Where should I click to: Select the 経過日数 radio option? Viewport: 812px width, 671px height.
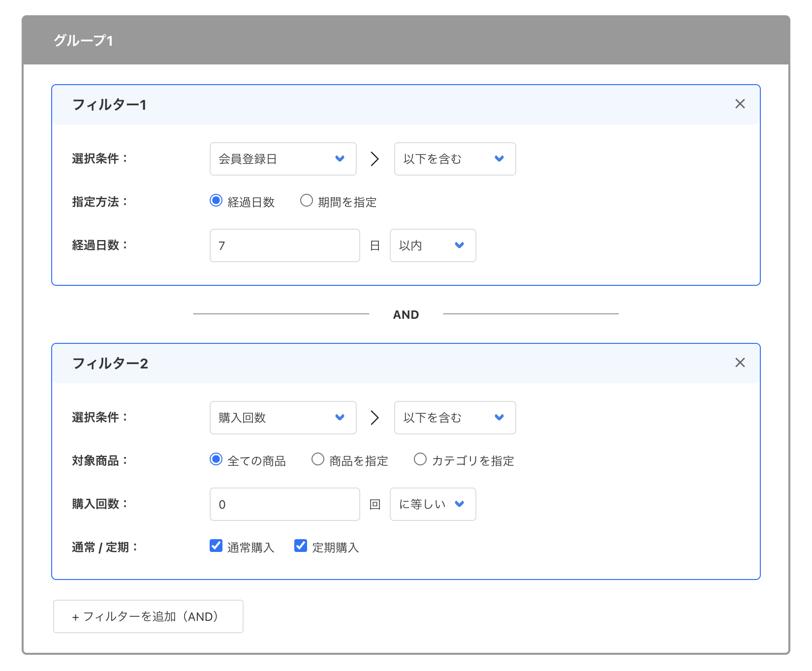216,200
